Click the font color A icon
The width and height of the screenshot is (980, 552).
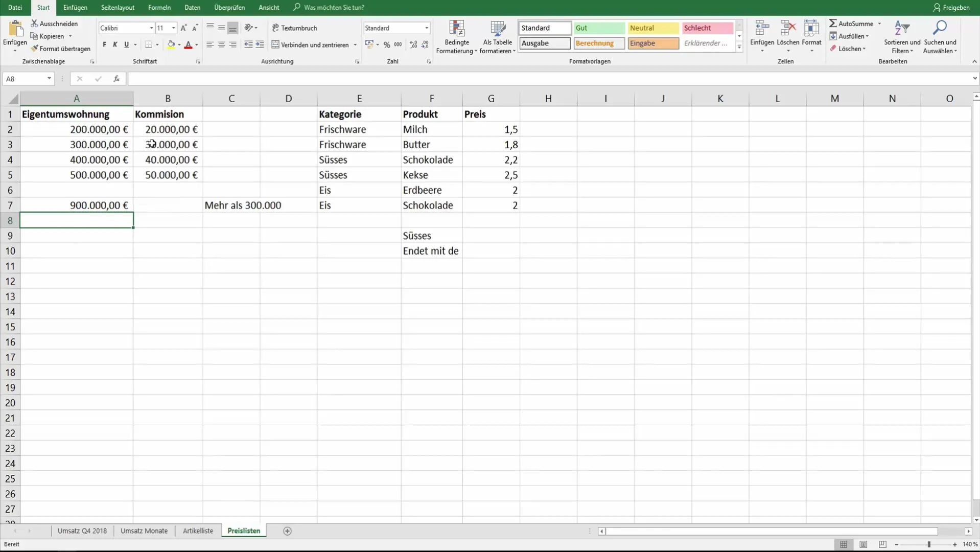[x=188, y=45]
